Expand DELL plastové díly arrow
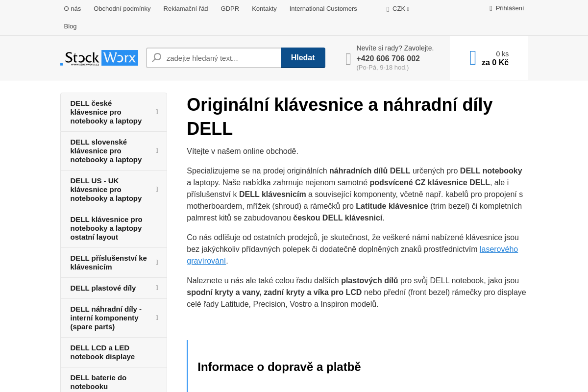This screenshot has height=392, width=588. click(157, 288)
